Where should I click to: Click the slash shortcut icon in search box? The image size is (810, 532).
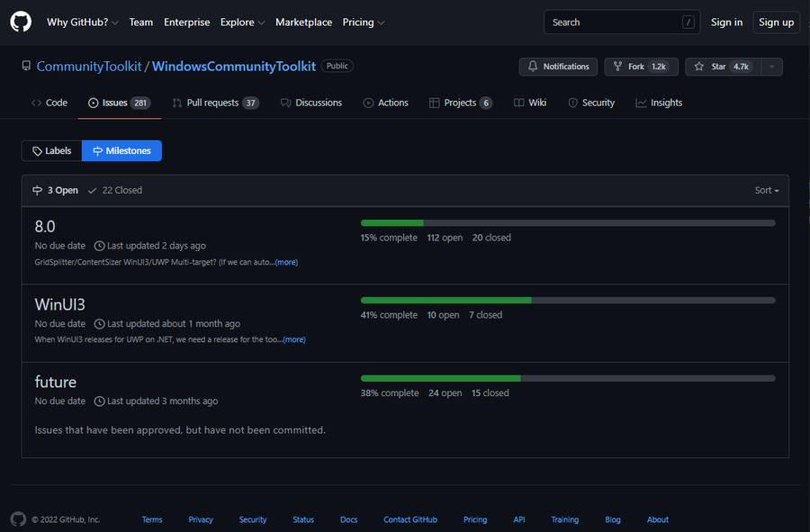click(688, 23)
